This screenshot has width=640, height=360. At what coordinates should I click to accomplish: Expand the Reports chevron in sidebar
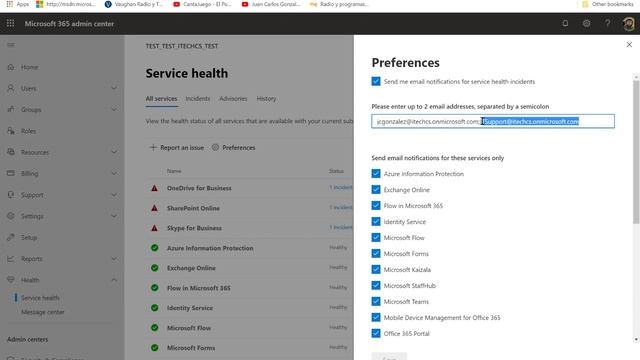[x=114, y=258]
